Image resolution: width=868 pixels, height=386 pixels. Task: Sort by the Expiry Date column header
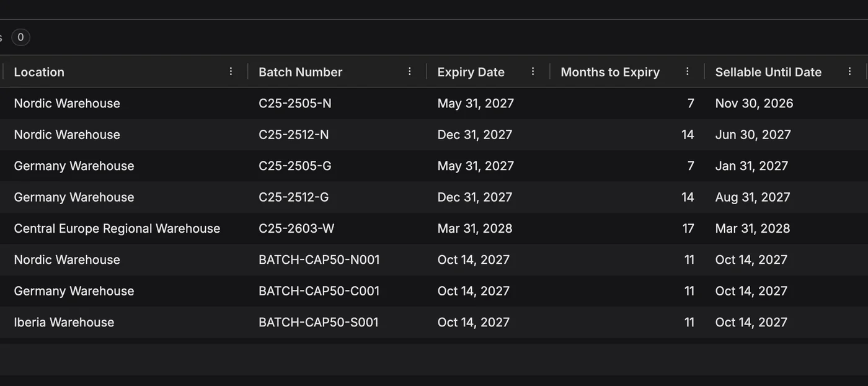[471, 72]
